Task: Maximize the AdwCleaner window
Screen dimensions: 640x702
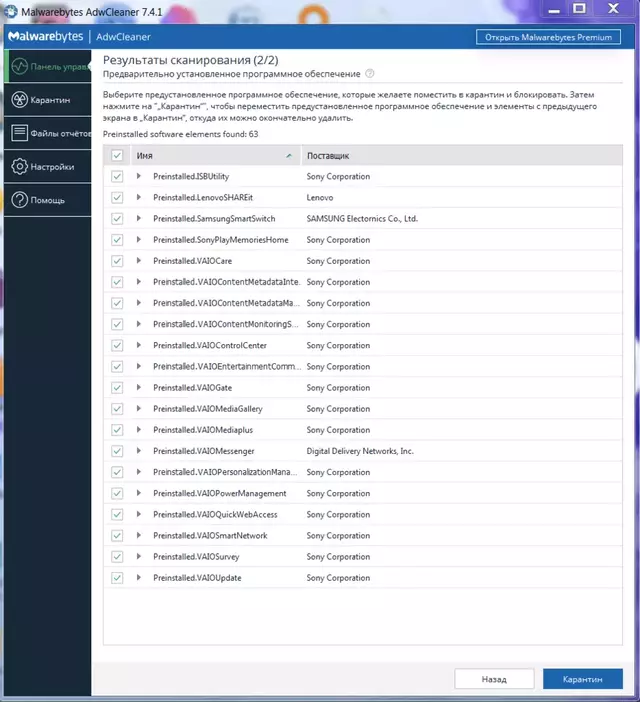Action: point(580,9)
